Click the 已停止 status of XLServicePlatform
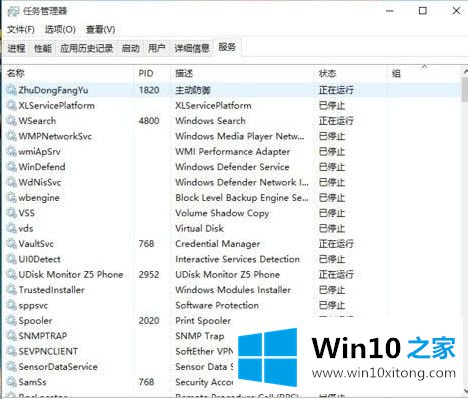Viewport: 468px width, 399px height. (332, 105)
